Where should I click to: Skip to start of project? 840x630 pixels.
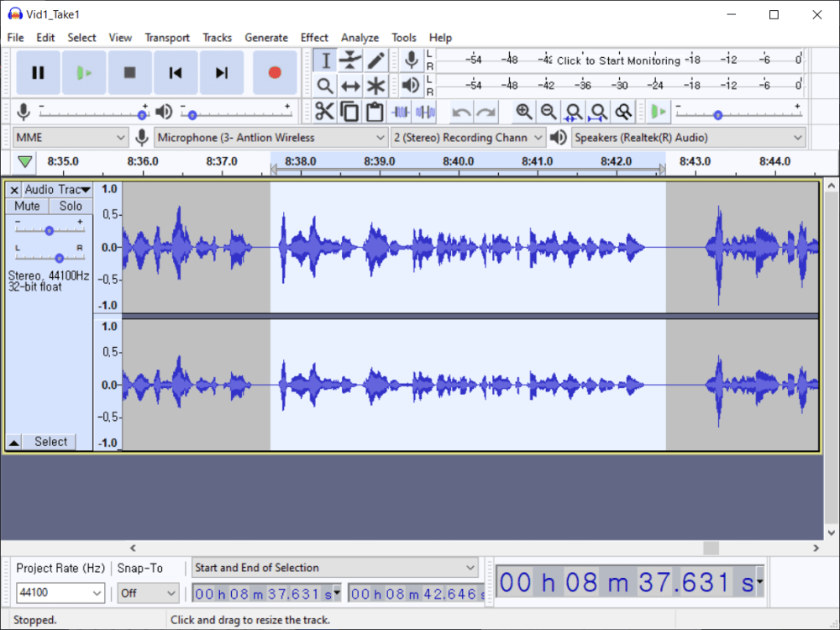[176, 72]
